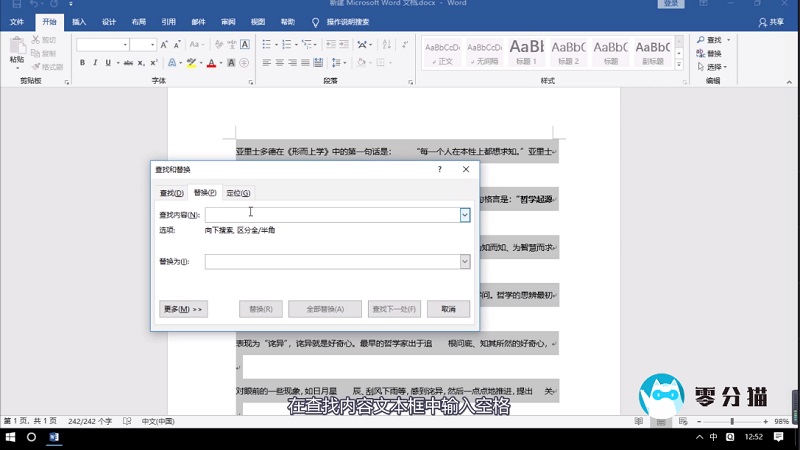Click the Bold formatting icon
This screenshot has width=800, height=450.
point(82,63)
